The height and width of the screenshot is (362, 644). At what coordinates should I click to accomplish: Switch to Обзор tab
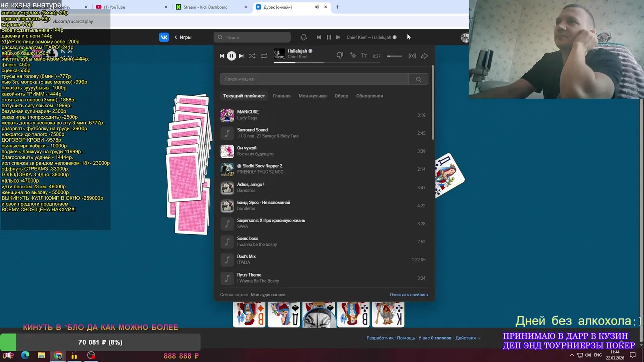coord(341,96)
